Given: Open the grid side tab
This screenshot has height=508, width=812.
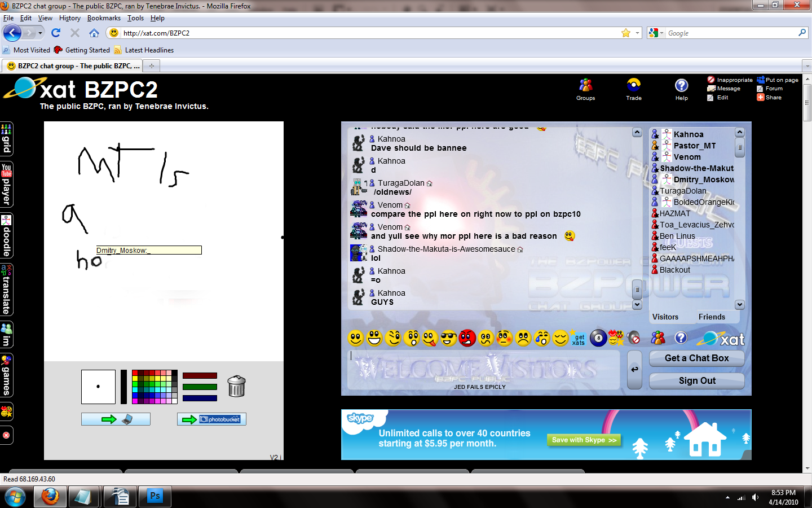Looking at the screenshot, I should point(6,139).
